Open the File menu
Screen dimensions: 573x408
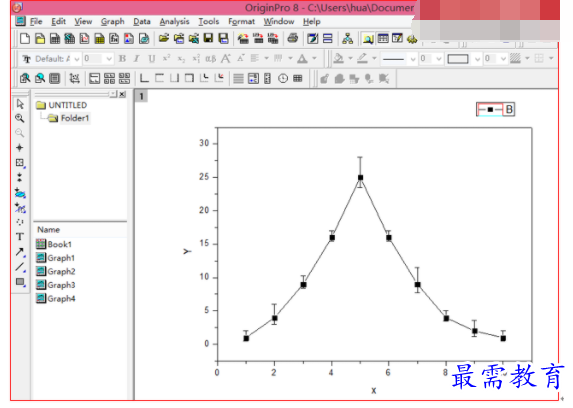(36, 22)
